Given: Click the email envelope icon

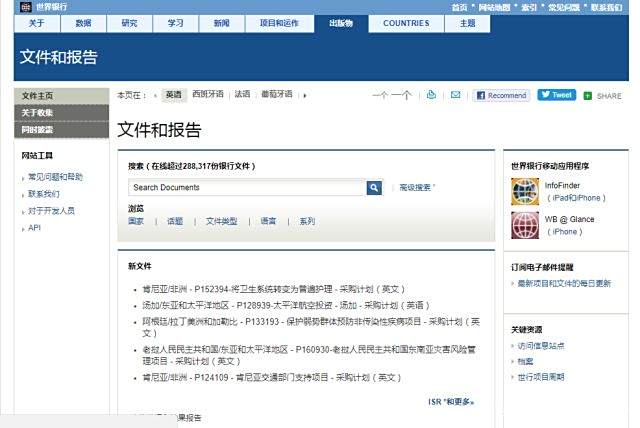Looking at the screenshot, I should tap(456, 95).
